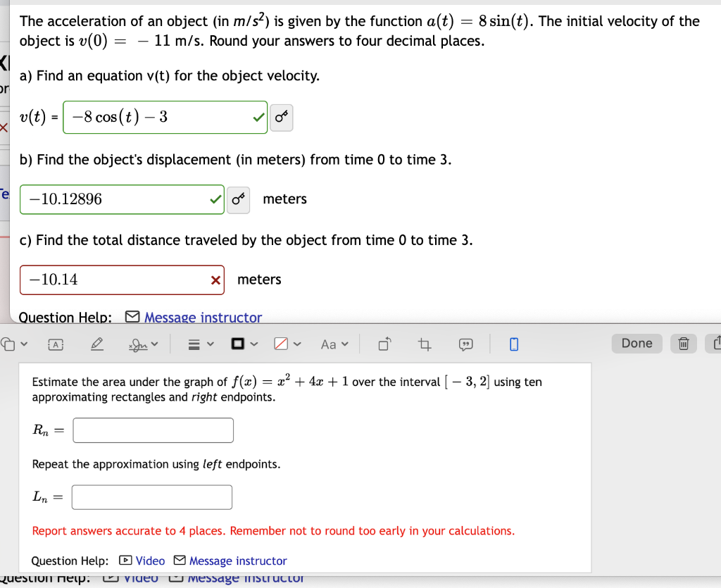Click the key icon beside the displacement answer
Screen dimensions: 721x588
238,199
